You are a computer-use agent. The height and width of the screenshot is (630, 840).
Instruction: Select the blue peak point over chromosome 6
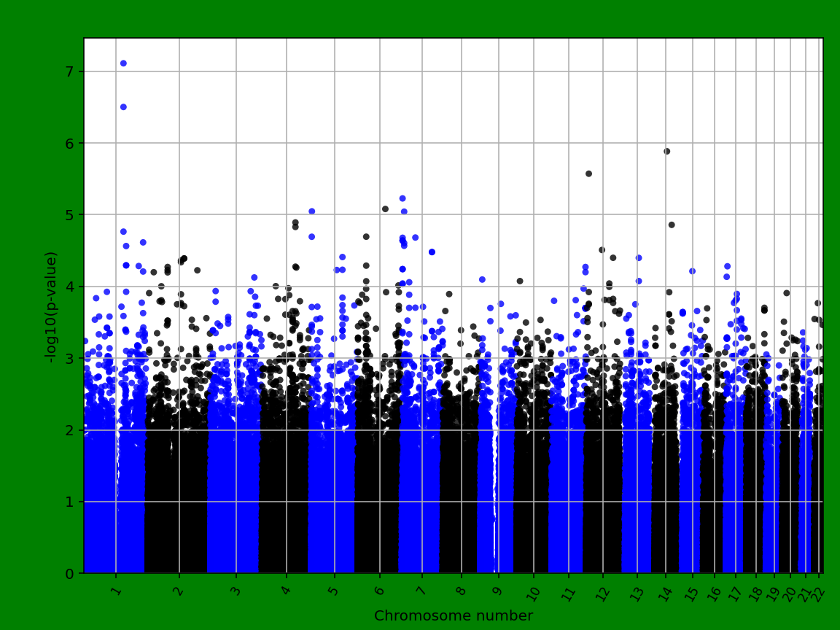pyautogui.click(x=401, y=196)
